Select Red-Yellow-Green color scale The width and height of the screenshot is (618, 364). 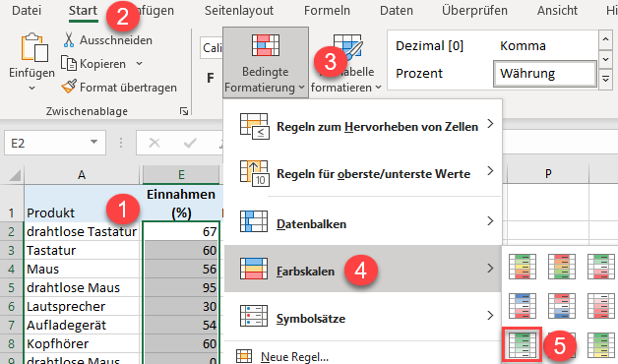click(561, 267)
